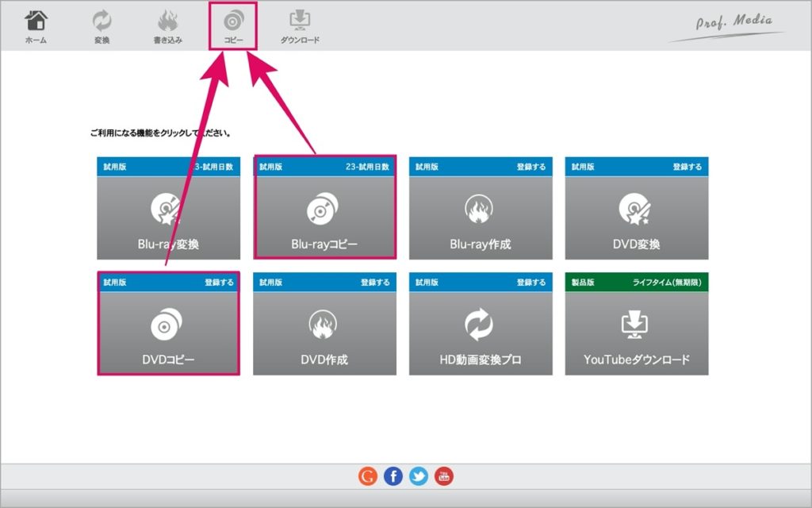Click the Google icon in footer
Screen dimensions: 812x508
click(x=368, y=476)
